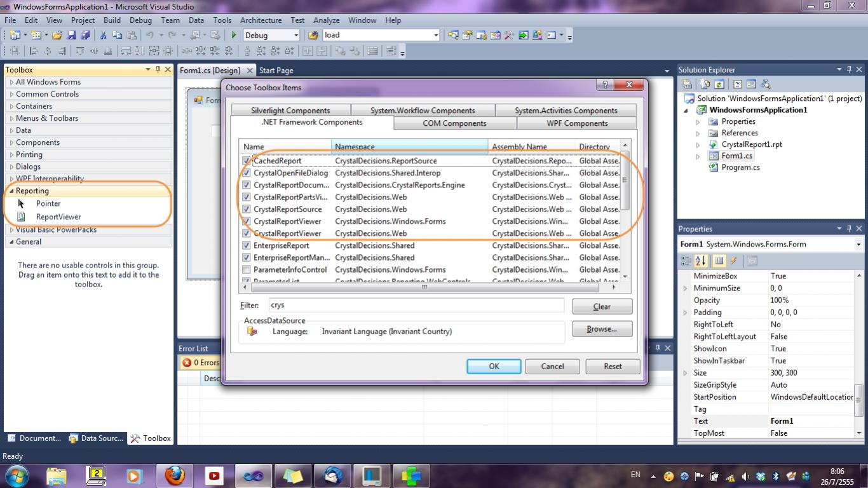The image size is (868, 488).
Task: Click Show All Files icon in Solution Explorer
Action: (x=705, y=84)
